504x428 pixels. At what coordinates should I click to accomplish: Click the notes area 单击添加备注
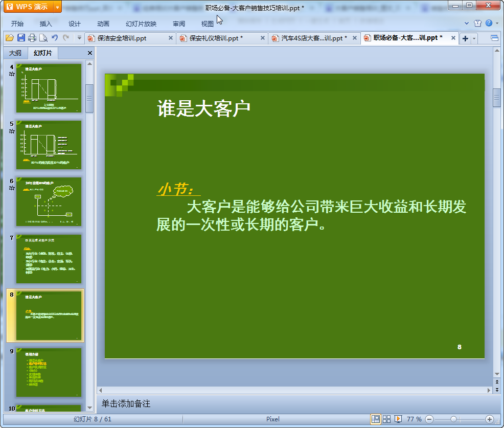click(126, 403)
